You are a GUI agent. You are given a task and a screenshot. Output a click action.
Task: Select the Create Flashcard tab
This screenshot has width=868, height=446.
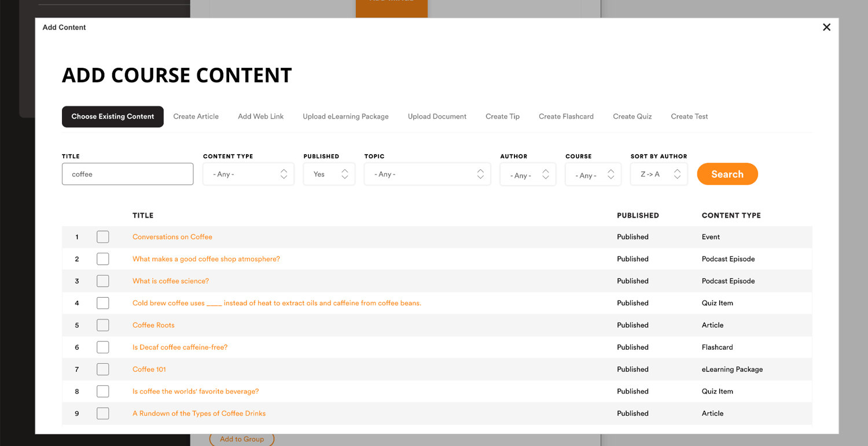(566, 116)
